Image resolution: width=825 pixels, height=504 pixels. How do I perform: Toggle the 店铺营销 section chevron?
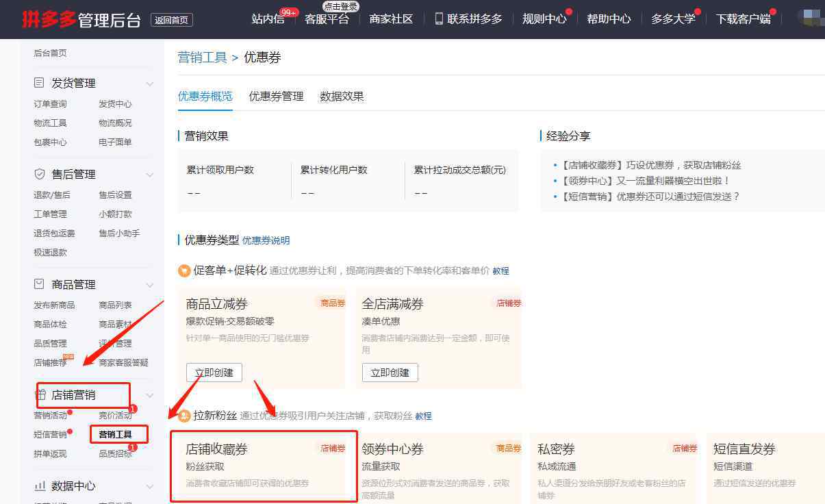(150, 395)
